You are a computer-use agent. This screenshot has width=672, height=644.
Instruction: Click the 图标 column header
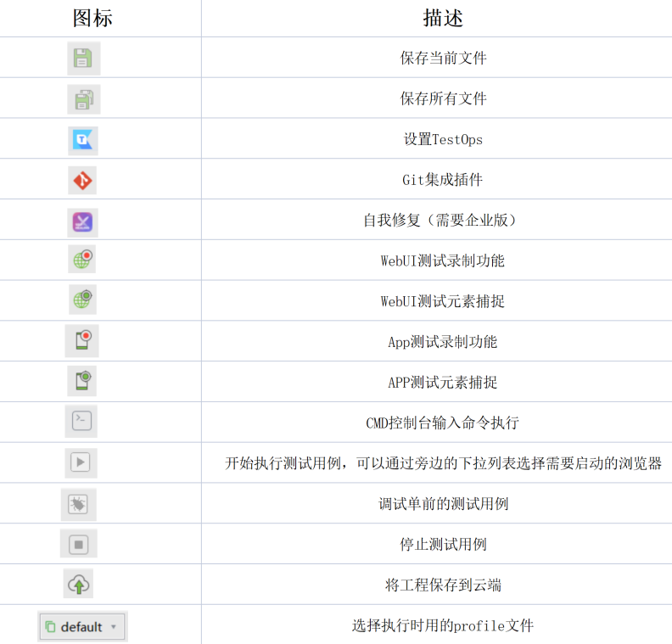point(92,19)
